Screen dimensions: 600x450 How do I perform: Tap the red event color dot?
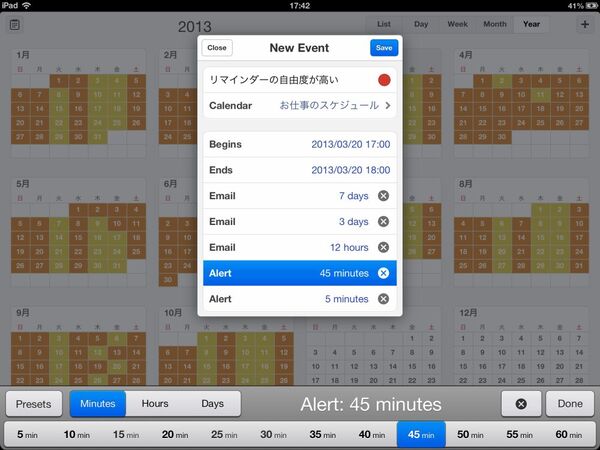[384, 80]
